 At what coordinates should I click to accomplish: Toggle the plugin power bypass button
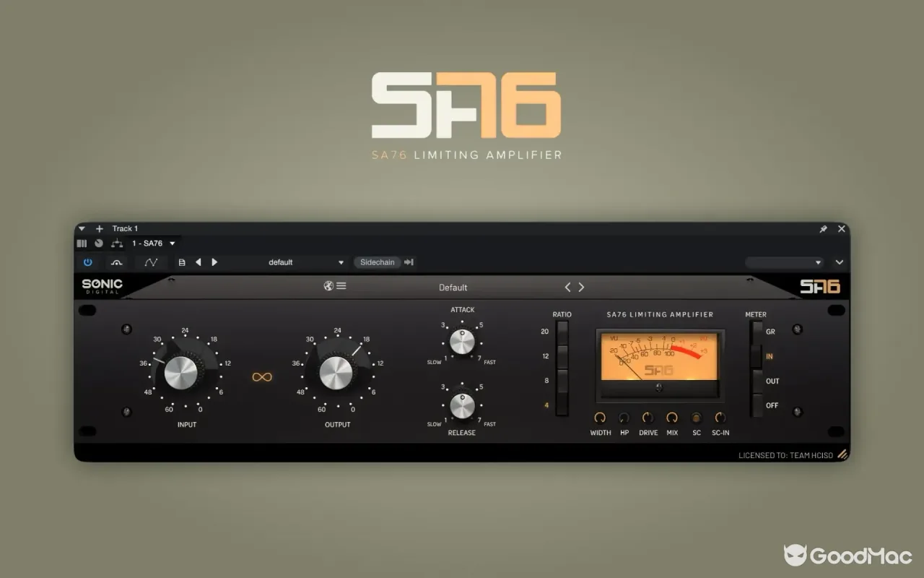(88, 262)
